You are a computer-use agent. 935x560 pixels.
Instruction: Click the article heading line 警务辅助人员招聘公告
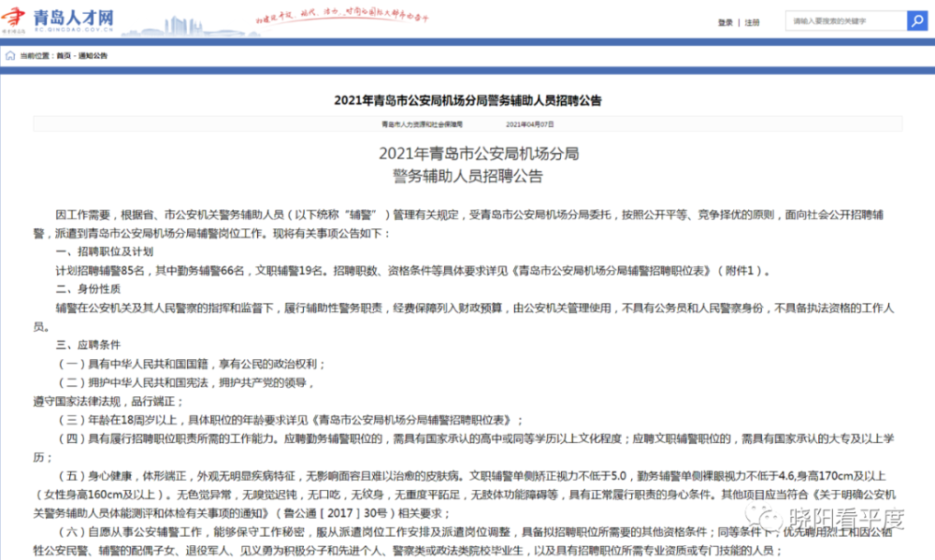[x=468, y=177]
